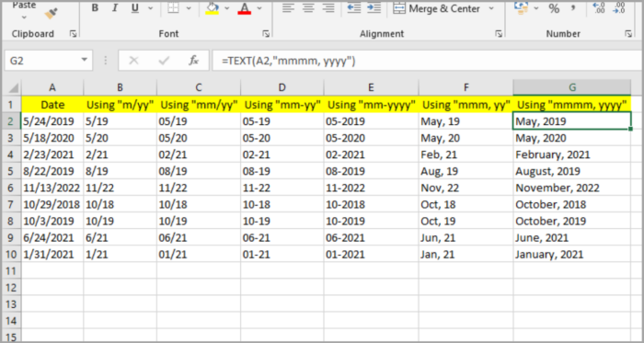Open Merge & Center dropdown arrow
Image resolution: width=644 pixels, height=343 pixels.
(x=491, y=8)
